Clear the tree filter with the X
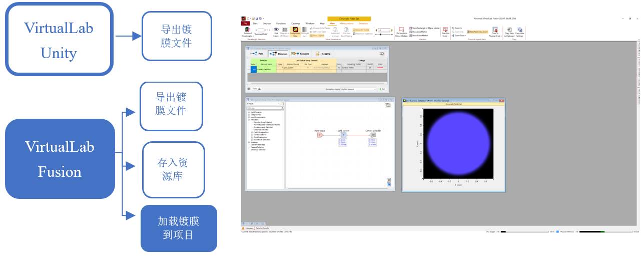The width and height of the screenshot is (644, 256). (282, 108)
